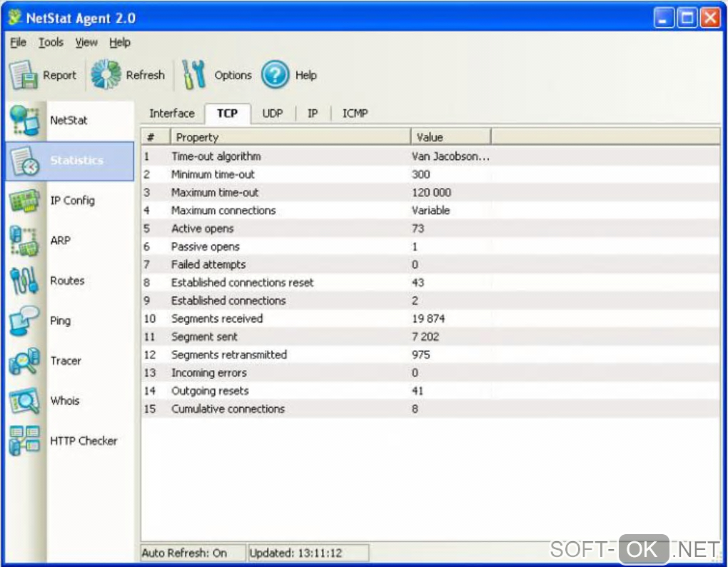Select the Failed attempts row
Image resolution: width=728 pixels, height=567 pixels.
(x=430, y=264)
